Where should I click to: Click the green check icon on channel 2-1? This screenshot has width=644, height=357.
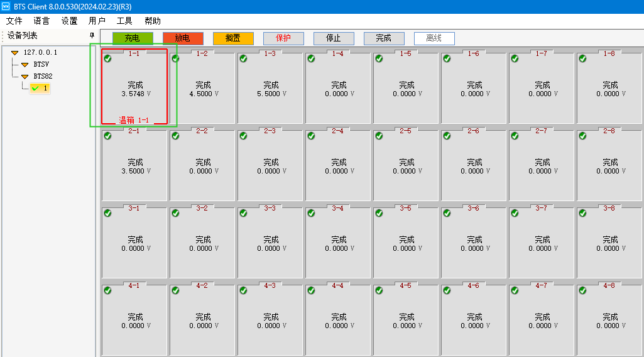107,136
